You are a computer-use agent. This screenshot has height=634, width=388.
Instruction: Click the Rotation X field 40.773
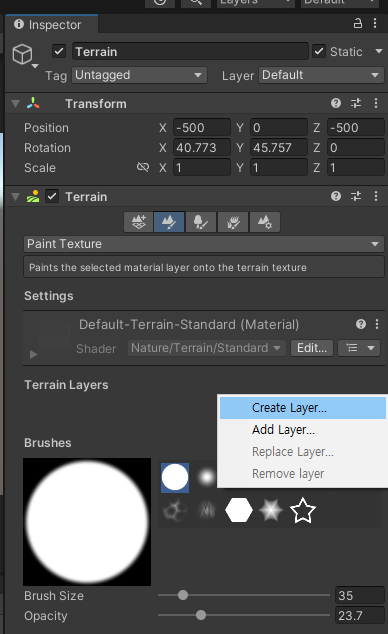(202, 147)
